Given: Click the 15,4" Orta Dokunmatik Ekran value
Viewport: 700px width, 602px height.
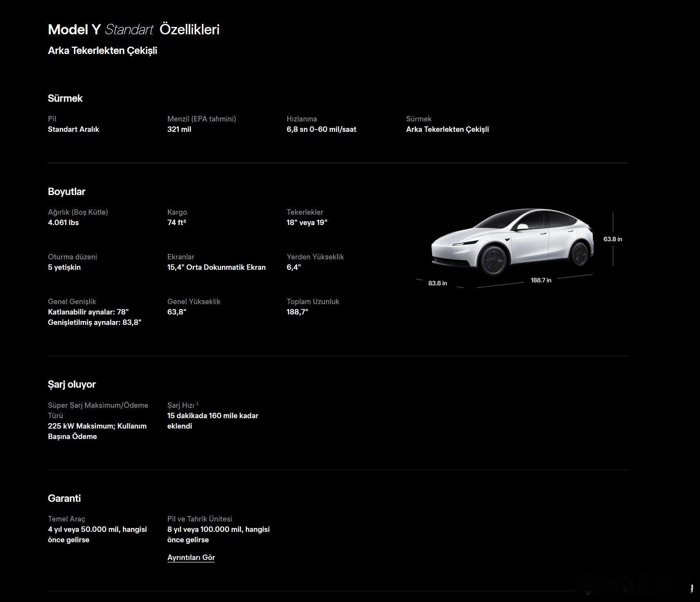Looking at the screenshot, I should pyautogui.click(x=217, y=267).
